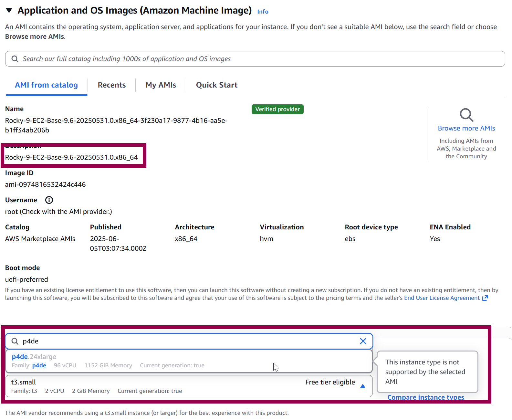512x420 pixels.
Task: Open the Browse more AMIs link
Action: [x=466, y=128]
